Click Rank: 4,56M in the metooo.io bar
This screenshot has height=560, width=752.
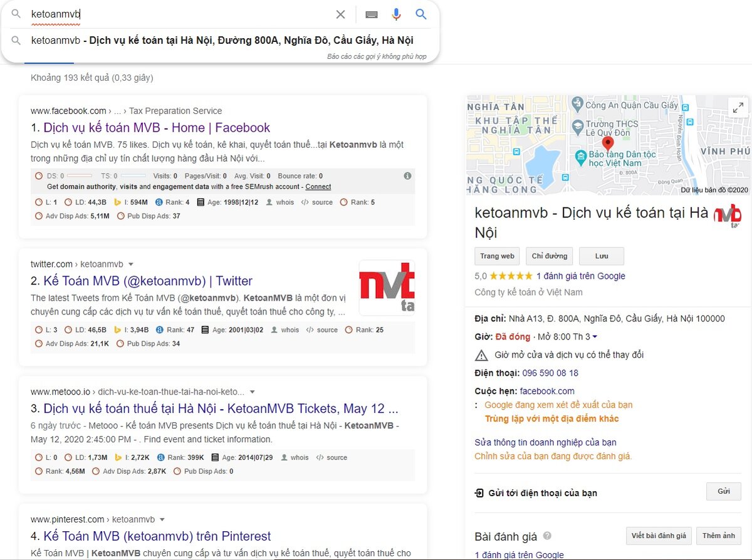tap(65, 472)
